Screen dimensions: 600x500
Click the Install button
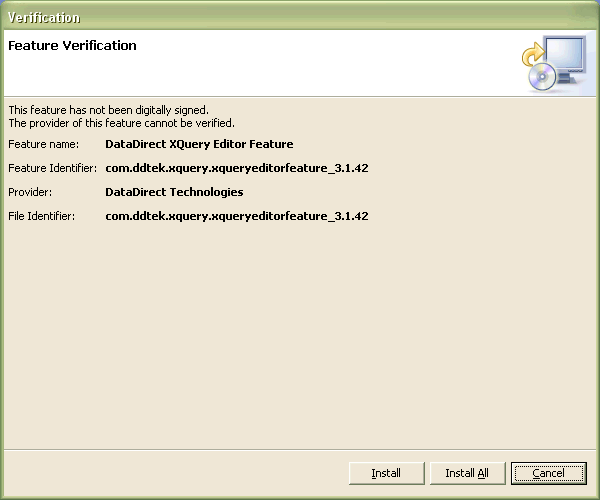(x=386, y=473)
